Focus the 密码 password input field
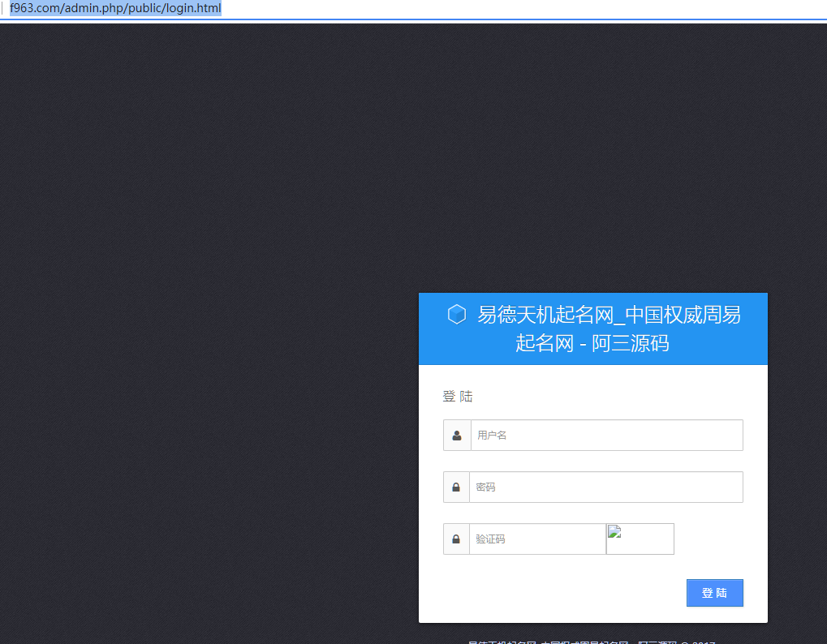The image size is (827, 644). [x=605, y=487]
